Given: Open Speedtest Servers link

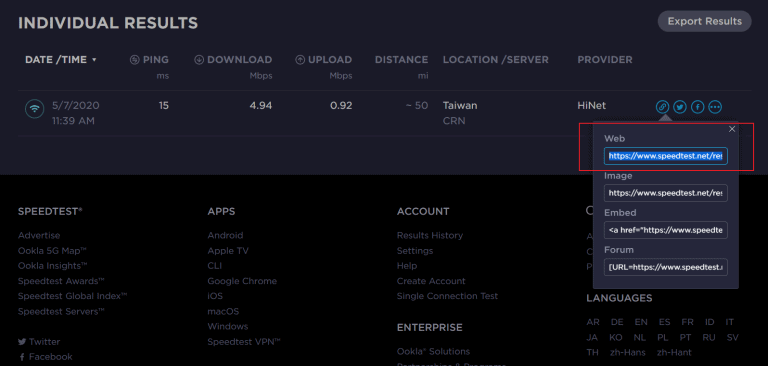Looking at the screenshot, I should point(62,312).
